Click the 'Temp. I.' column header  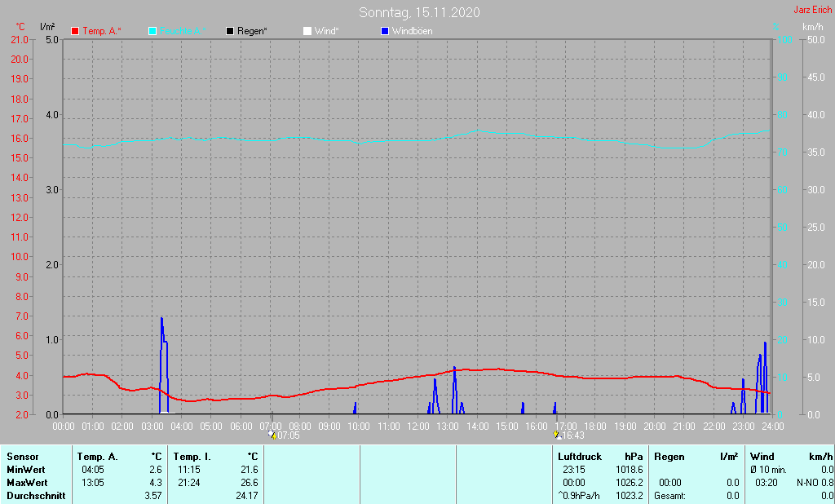click(192, 457)
